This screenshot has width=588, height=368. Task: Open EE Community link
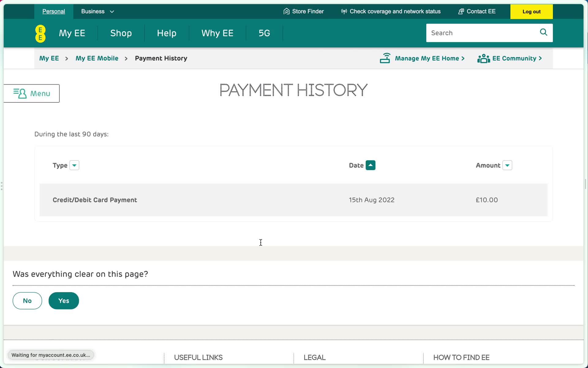pyautogui.click(x=510, y=58)
